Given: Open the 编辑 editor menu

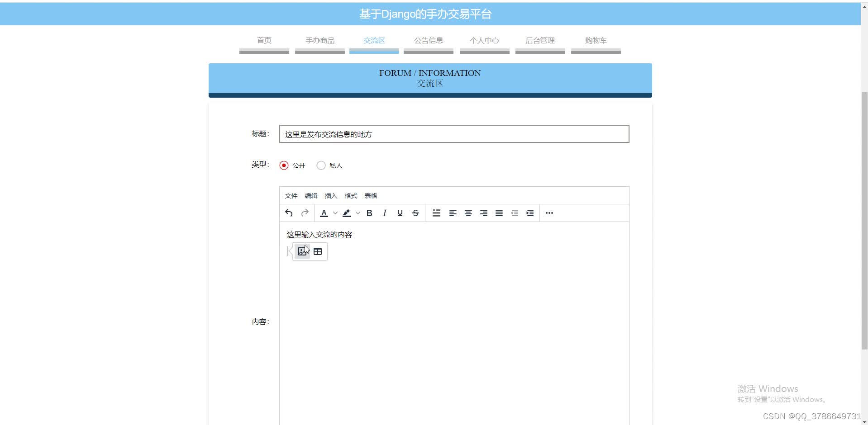Looking at the screenshot, I should click(311, 196).
